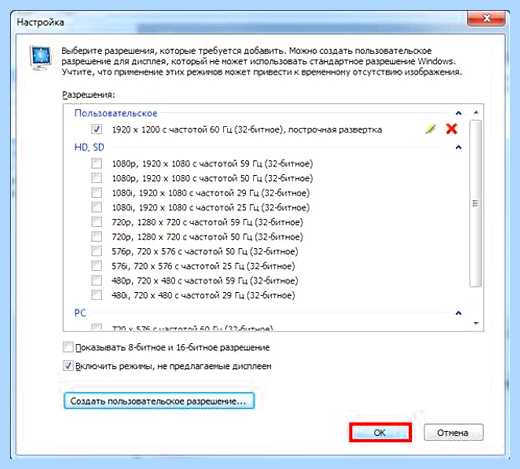
Task: Check 1080i 1920 x 1080 at 25 Гц
Action: click(97, 207)
